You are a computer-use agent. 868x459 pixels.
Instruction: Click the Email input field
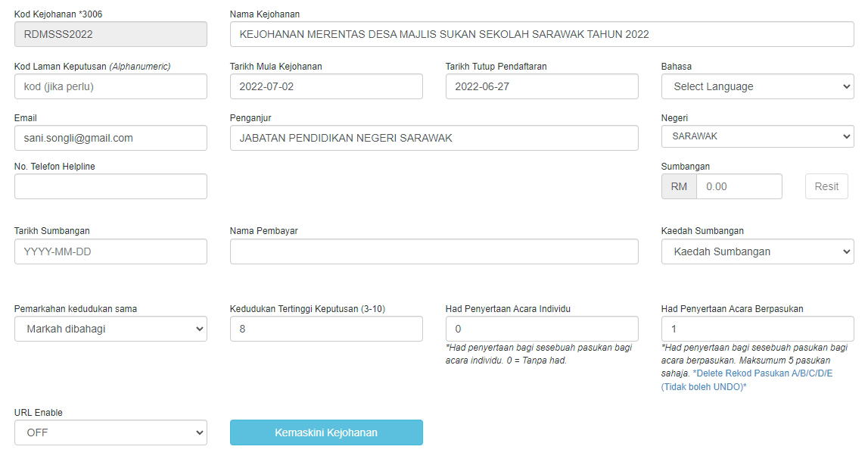[110, 138]
